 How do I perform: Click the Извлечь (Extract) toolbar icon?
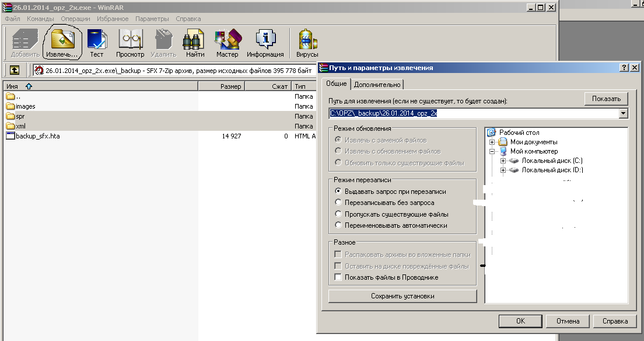point(62,41)
